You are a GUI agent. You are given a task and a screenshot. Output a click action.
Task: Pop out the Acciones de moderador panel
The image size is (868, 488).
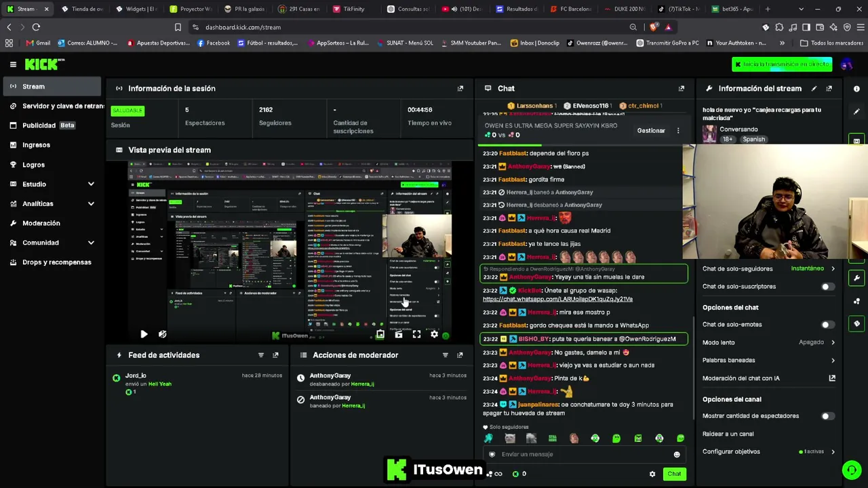460,355
